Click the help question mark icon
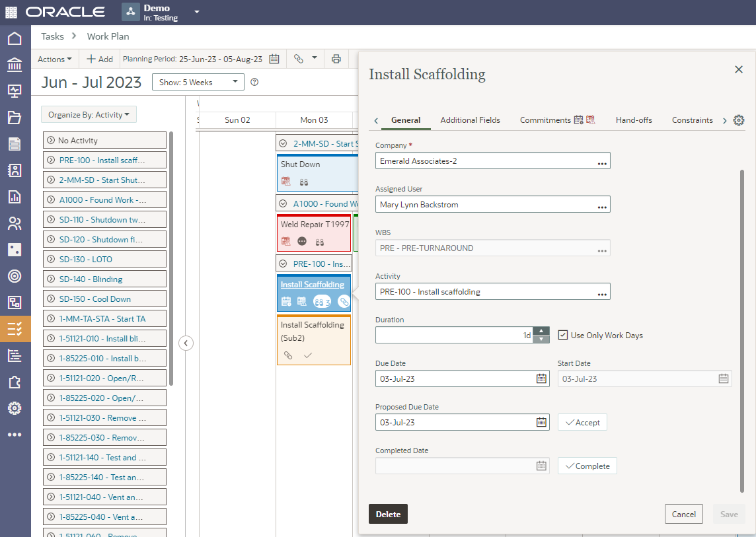Image resolution: width=756 pixels, height=537 pixels. pyautogui.click(x=254, y=83)
